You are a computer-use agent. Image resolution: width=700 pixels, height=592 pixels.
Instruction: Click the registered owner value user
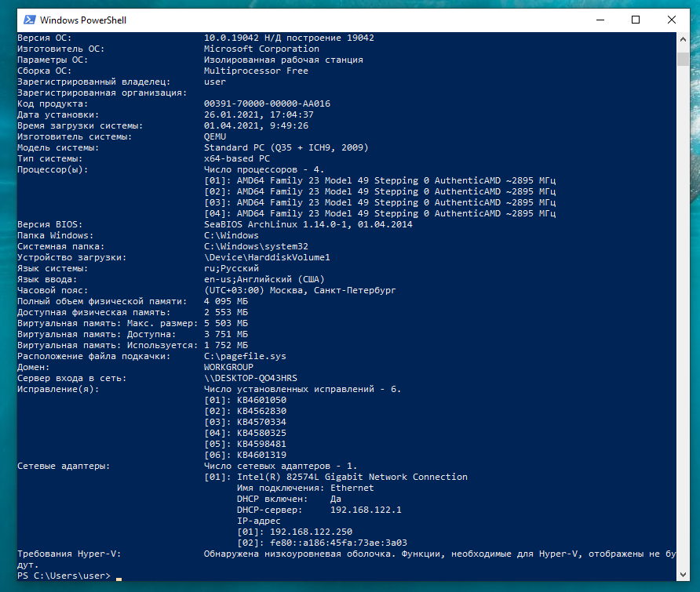pyautogui.click(x=215, y=82)
